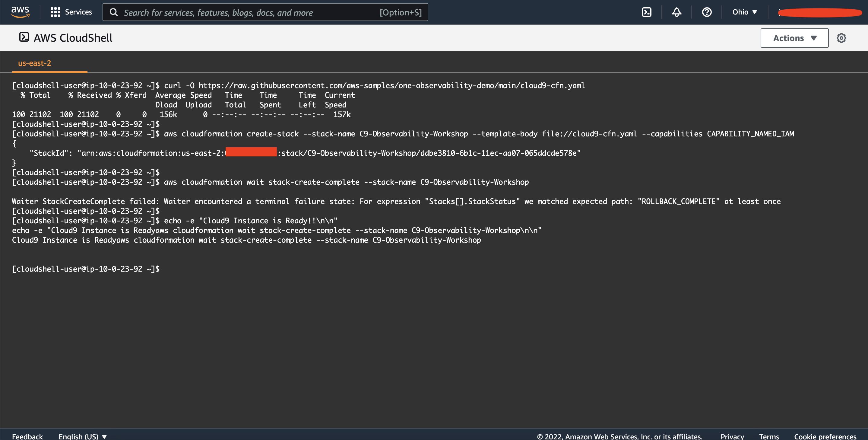Open CloudShell from top navigation icon

click(x=646, y=12)
